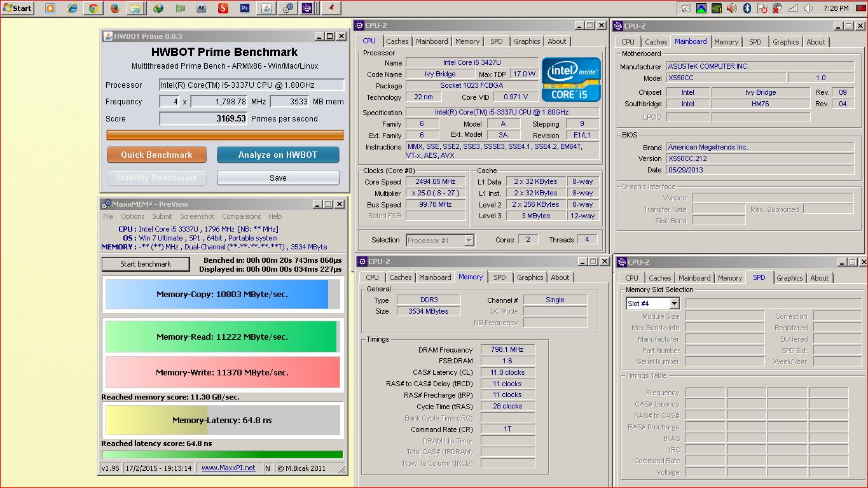
Task: Click the Intel Core i5 logo badge
Action: (571, 80)
